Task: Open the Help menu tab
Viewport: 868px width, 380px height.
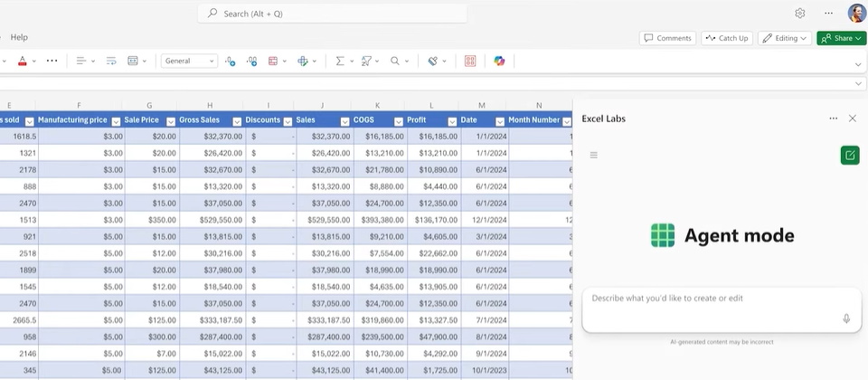Action: pyautogui.click(x=19, y=37)
